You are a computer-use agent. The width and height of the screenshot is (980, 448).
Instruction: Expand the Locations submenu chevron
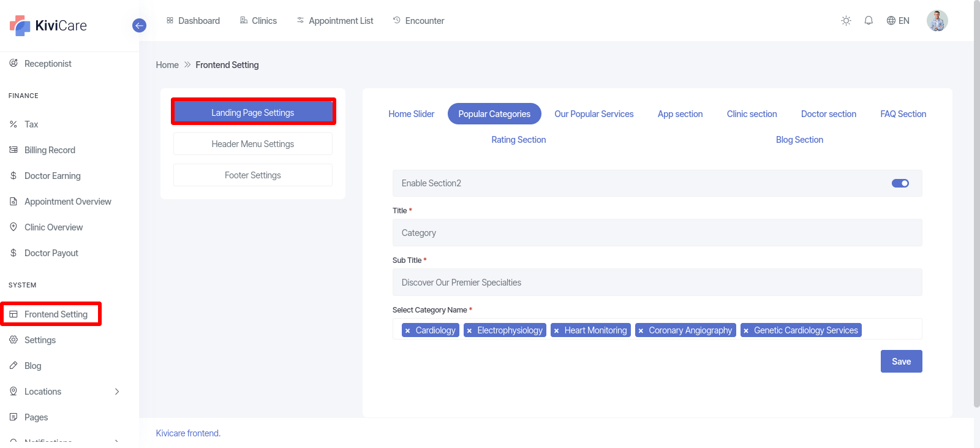pyautogui.click(x=117, y=391)
